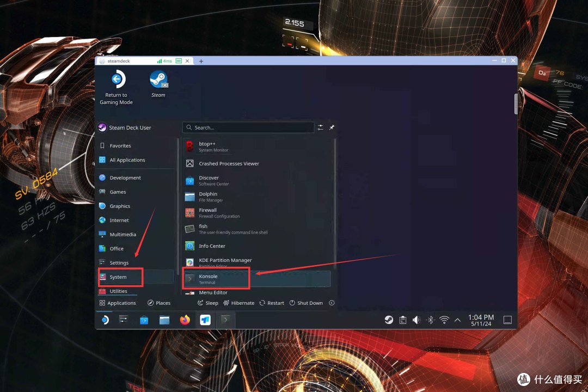The height and width of the screenshot is (392, 588).
Task: Launch Discover Software Center from the list
Action: coord(258,180)
